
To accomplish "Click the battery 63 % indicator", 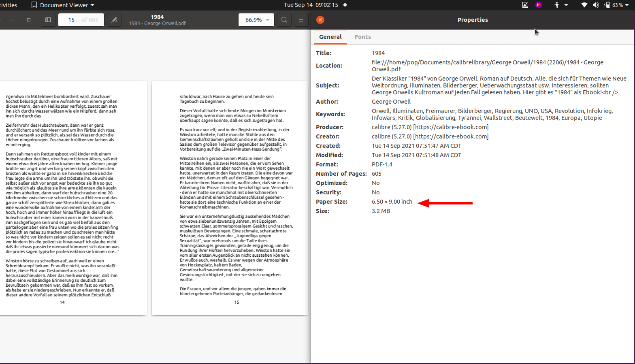I will pos(614,5).
